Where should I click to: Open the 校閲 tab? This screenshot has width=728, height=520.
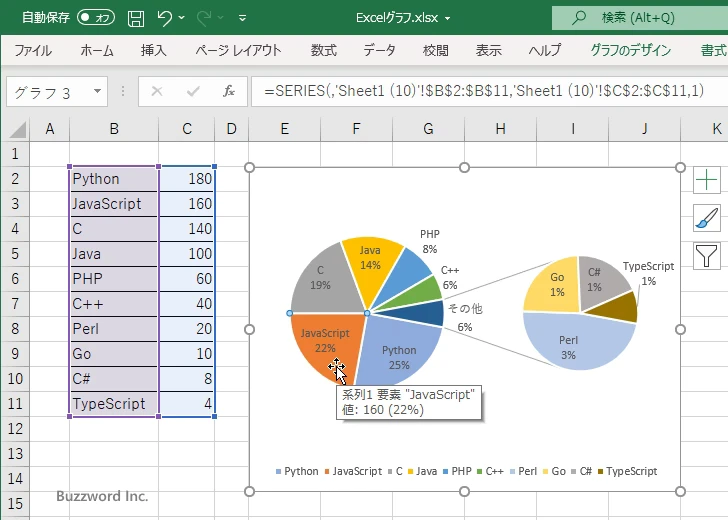[436, 50]
